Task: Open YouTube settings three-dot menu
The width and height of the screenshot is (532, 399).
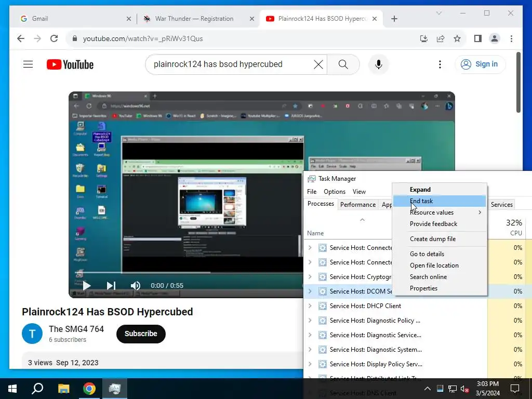Action: click(x=440, y=64)
